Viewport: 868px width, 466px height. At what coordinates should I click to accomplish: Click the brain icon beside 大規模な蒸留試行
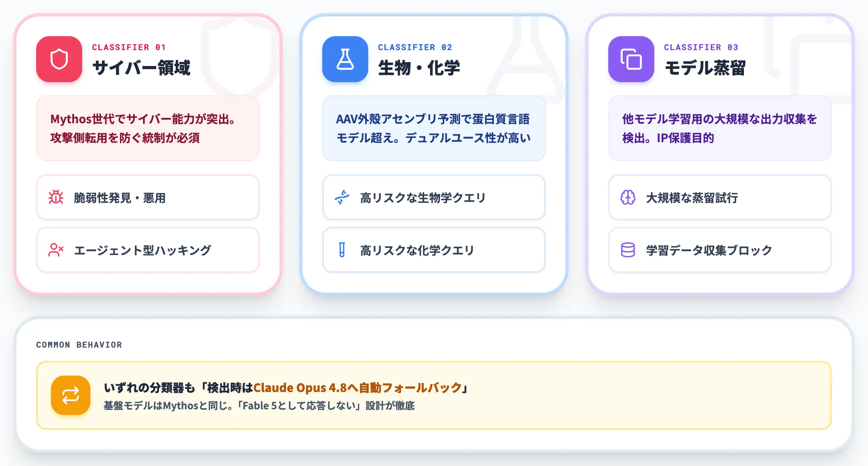pyautogui.click(x=628, y=198)
